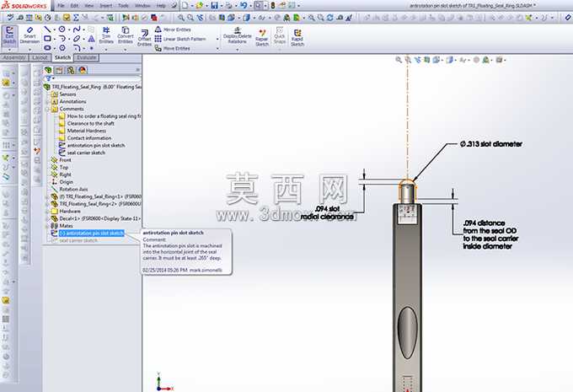Screen dimensions: 573x392
Task: Click the Save icon in the title toolbar
Action: (215, 6)
